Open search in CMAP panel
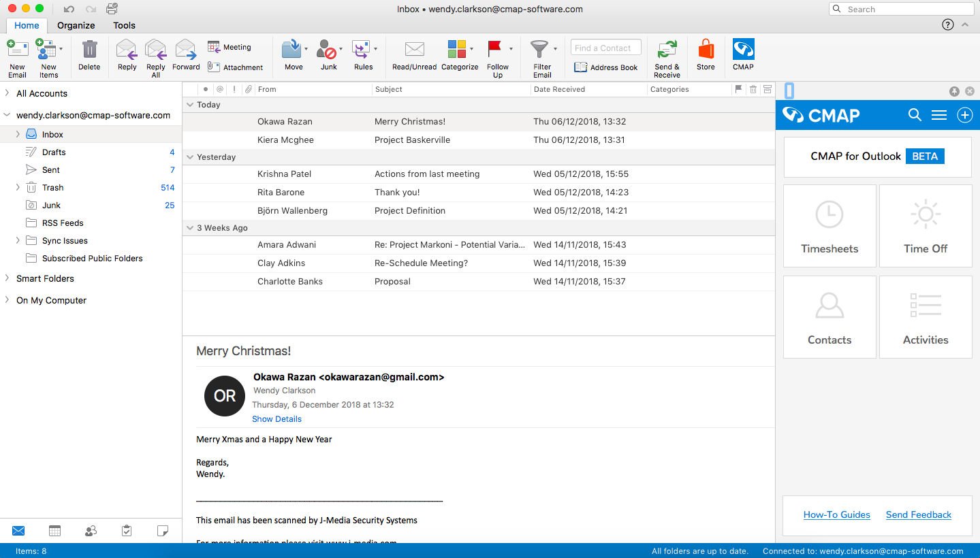This screenshot has width=980, height=558. tap(915, 115)
